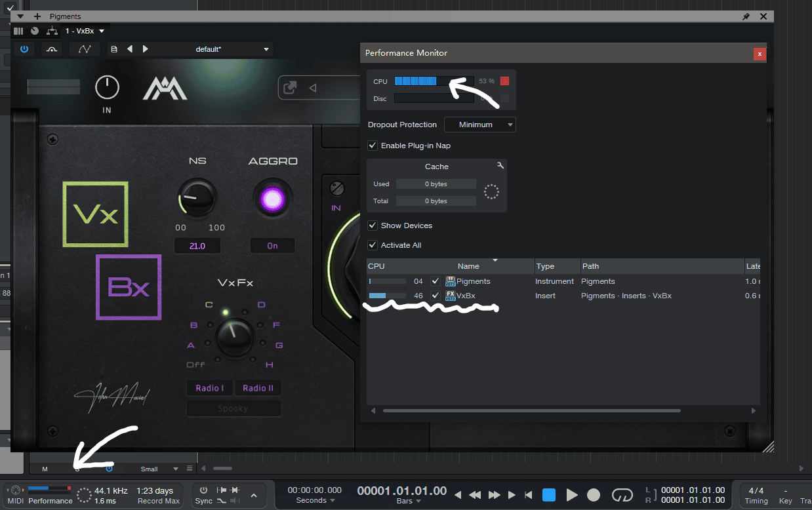The width and height of the screenshot is (812, 510).
Task: Toggle Show Devices checkbox
Action: click(373, 226)
